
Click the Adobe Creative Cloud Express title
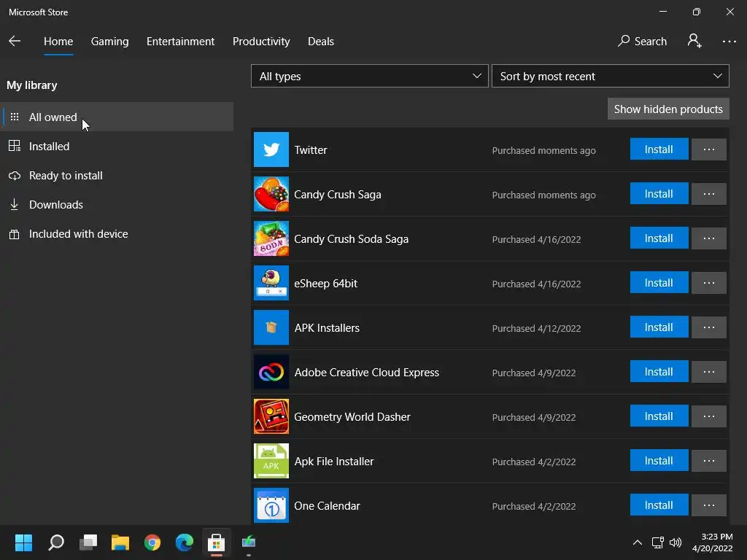[366, 373]
